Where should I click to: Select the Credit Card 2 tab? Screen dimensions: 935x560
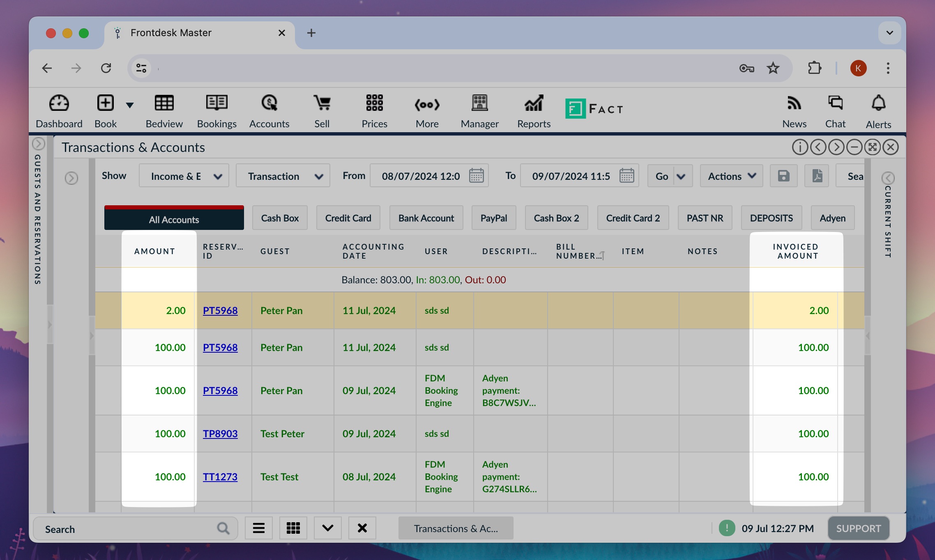click(633, 218)
